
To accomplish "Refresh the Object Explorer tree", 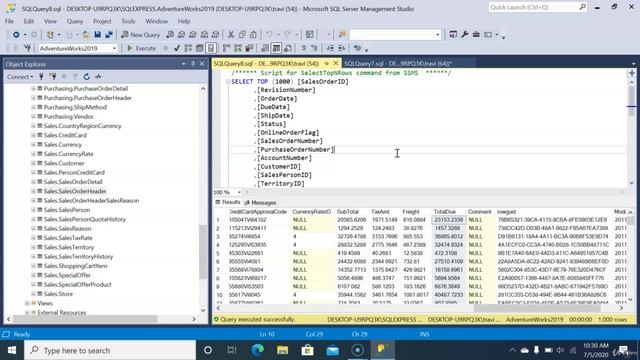I will (87, 76).
